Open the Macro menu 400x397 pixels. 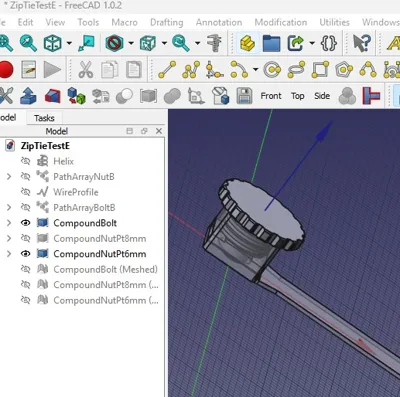[x=124, y=22]
